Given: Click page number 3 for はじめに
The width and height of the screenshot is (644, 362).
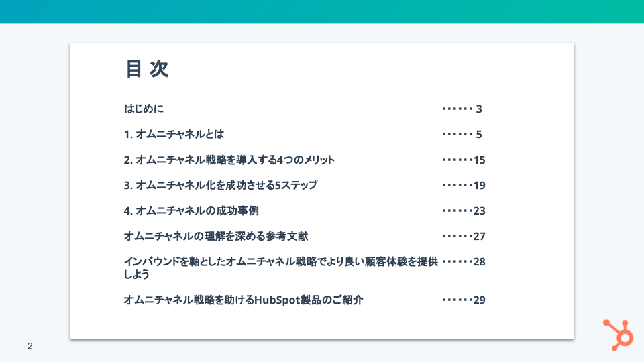Looking at the screenshot, I should [x=479, y=109].
